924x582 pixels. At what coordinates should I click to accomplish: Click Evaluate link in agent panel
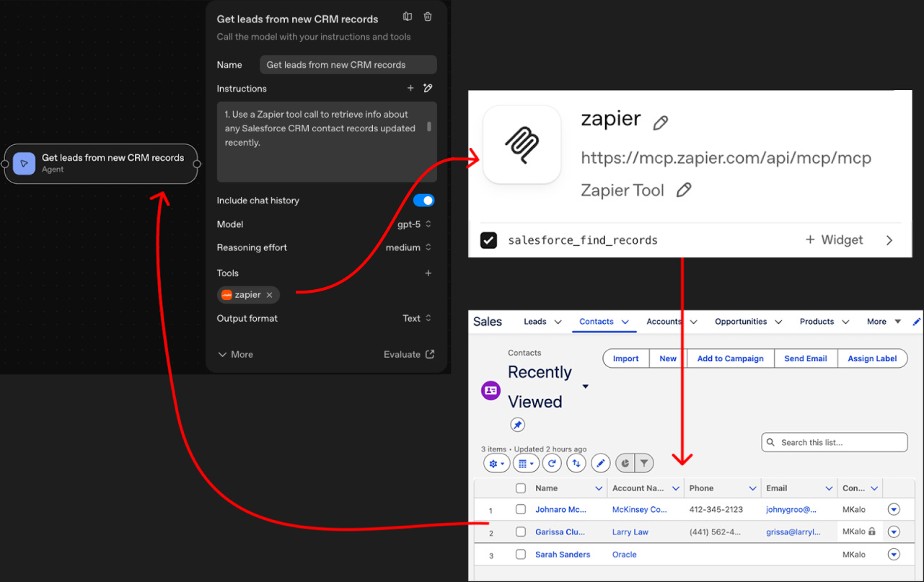[409, 354]
